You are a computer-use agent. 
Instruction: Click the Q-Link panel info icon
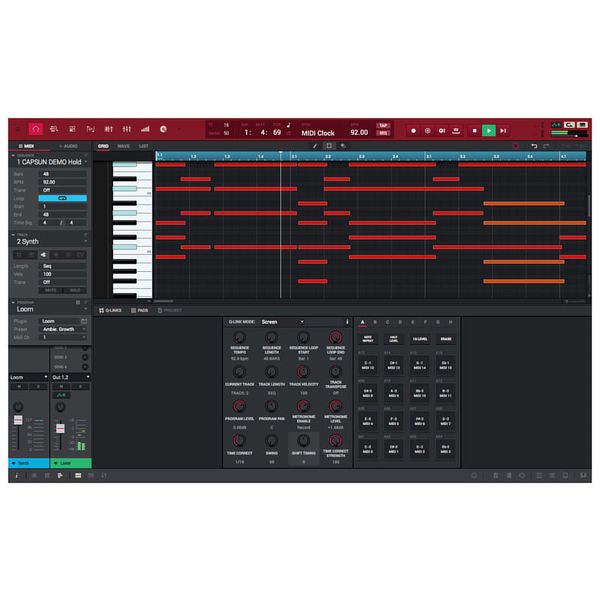[x=347, y=322]
